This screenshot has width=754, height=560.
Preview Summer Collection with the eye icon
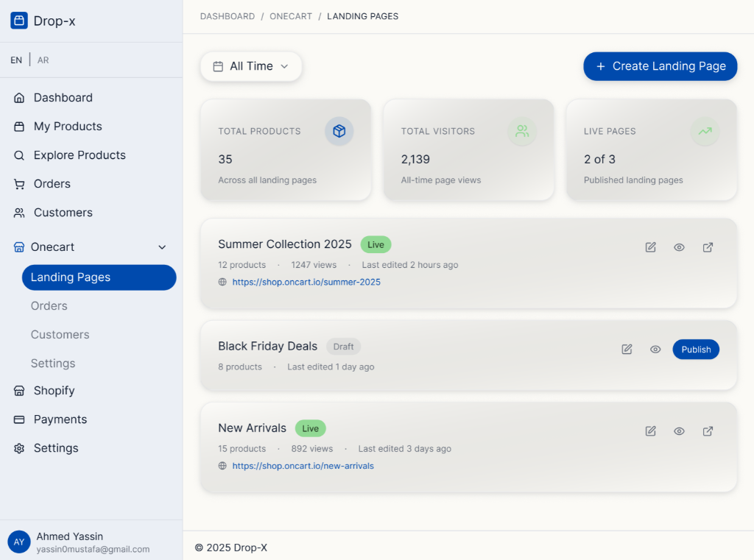(679, 247)
